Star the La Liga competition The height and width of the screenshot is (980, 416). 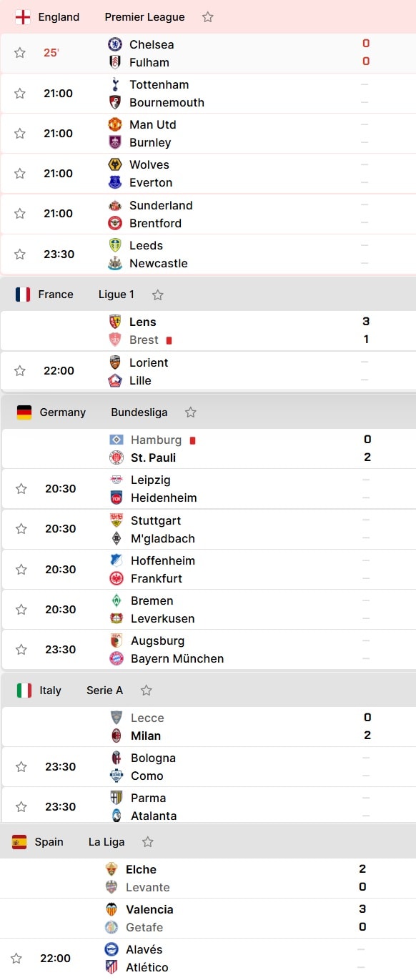[147, 842]
